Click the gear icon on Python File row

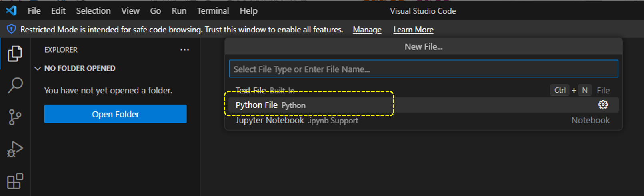tap(603, 105)
